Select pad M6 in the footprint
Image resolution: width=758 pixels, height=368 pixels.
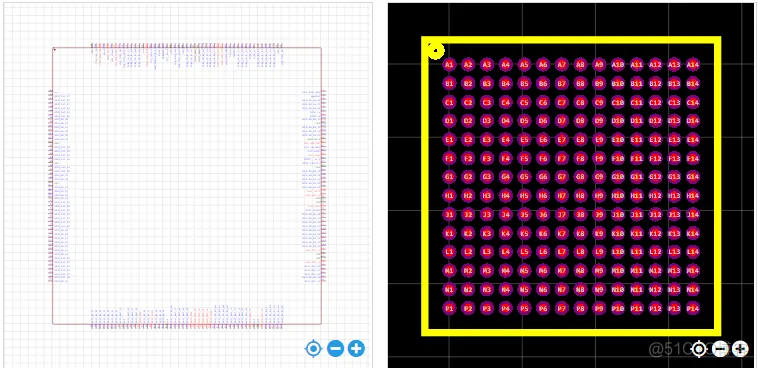coord(543,271)
